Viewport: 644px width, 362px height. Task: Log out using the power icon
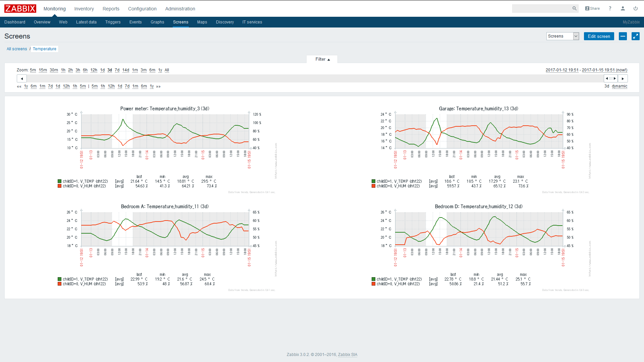(x=636, y=8)
